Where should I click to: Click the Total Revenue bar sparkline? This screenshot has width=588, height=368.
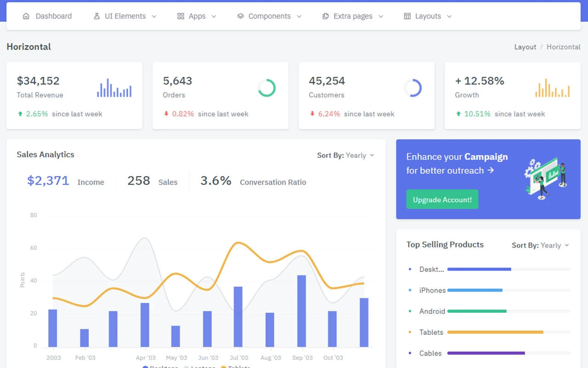pos(114,87)
